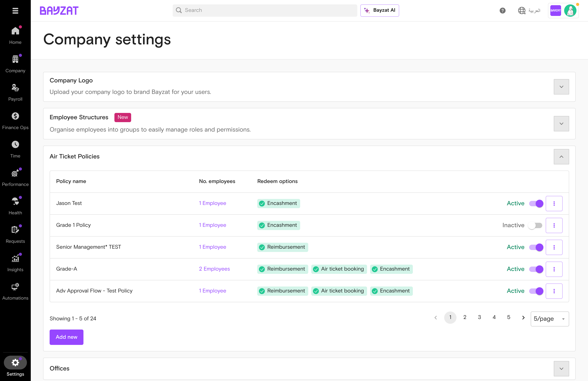Go to page 3 of policies
Viewport: 588px width, 381px height.
[x=479, y=317]
